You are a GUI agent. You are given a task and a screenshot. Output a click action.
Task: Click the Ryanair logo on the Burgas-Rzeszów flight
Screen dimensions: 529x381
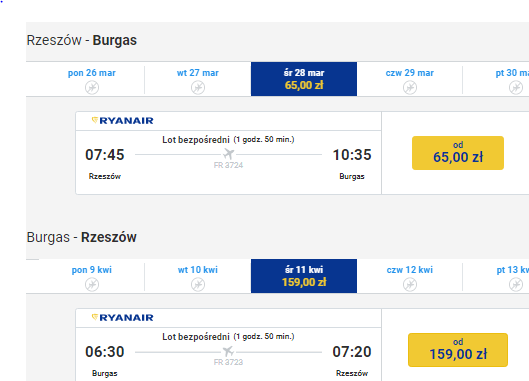pyautogui.click(x=122, y=318)
